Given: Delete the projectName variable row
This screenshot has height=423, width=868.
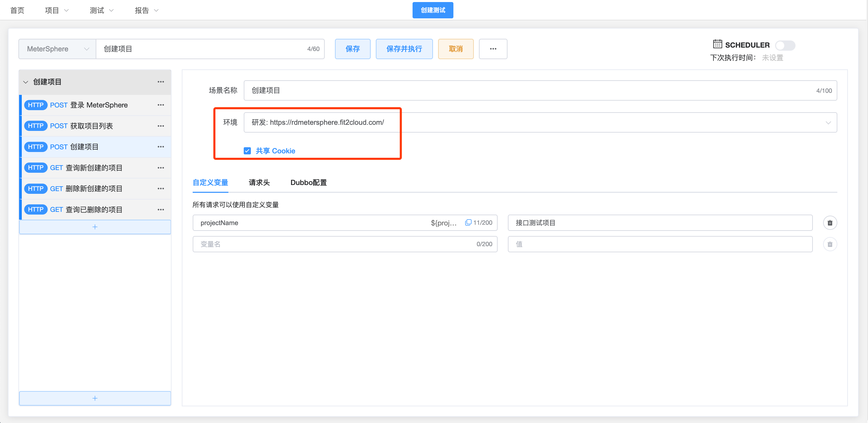Looking at the screenshot, I should point(830,223).
